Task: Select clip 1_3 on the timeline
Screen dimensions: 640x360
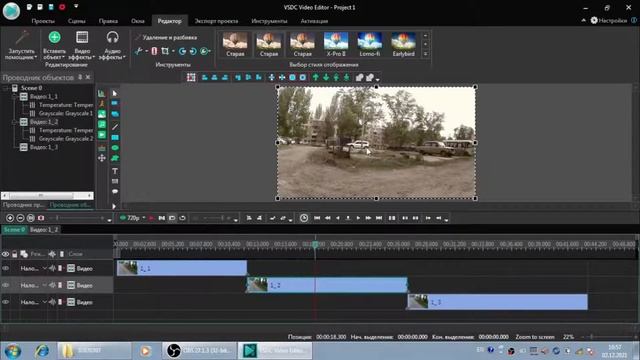Action: [498, 302]
